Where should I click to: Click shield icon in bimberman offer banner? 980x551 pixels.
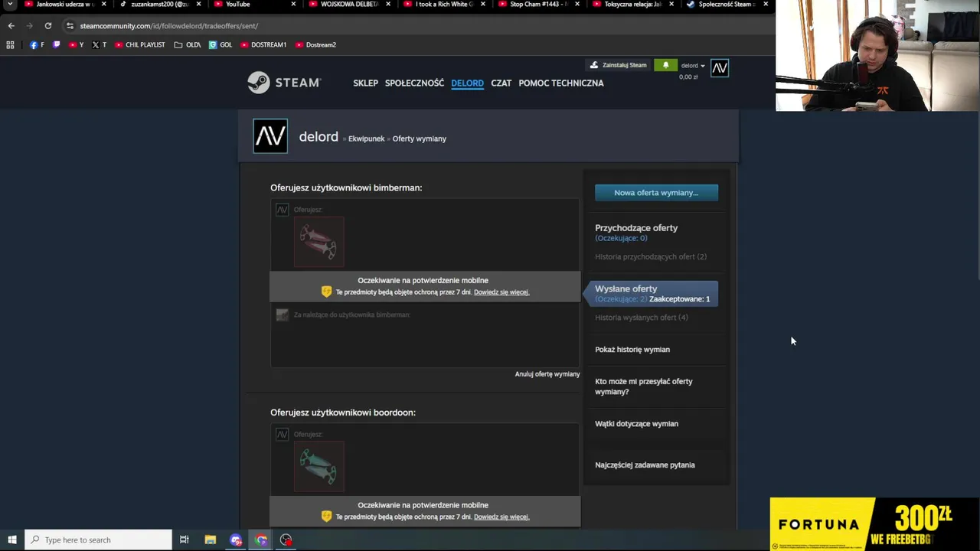click(327, 292)
